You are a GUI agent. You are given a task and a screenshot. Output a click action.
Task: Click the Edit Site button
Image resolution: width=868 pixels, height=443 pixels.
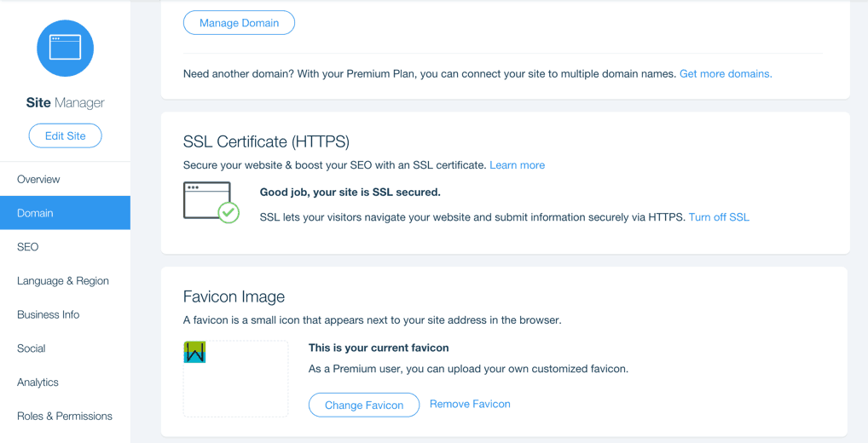click(66, 135)
